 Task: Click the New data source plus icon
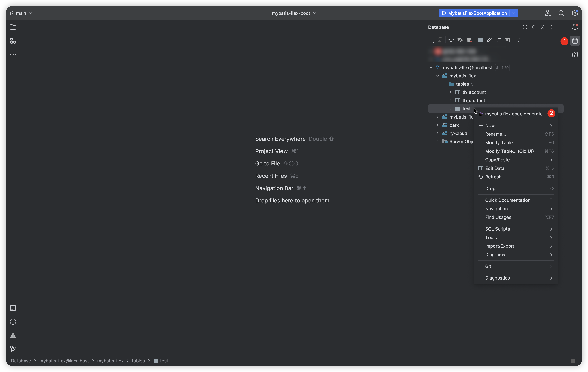[x=431, y=40]
